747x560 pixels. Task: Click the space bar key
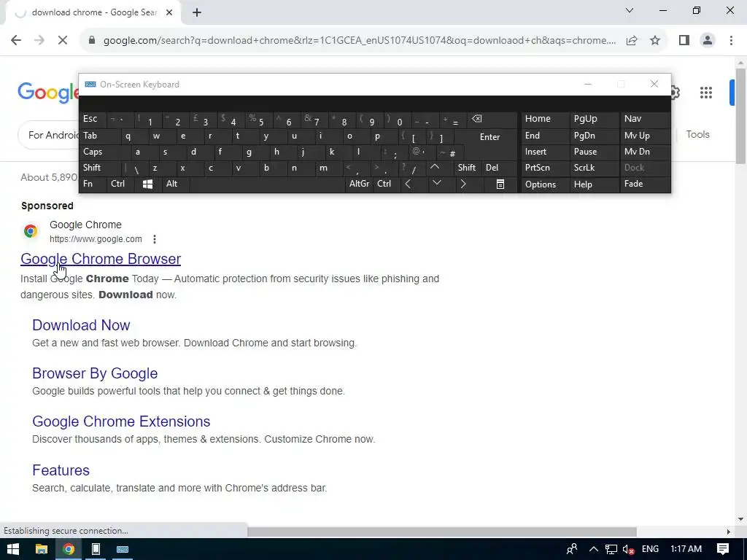point(268,184)
